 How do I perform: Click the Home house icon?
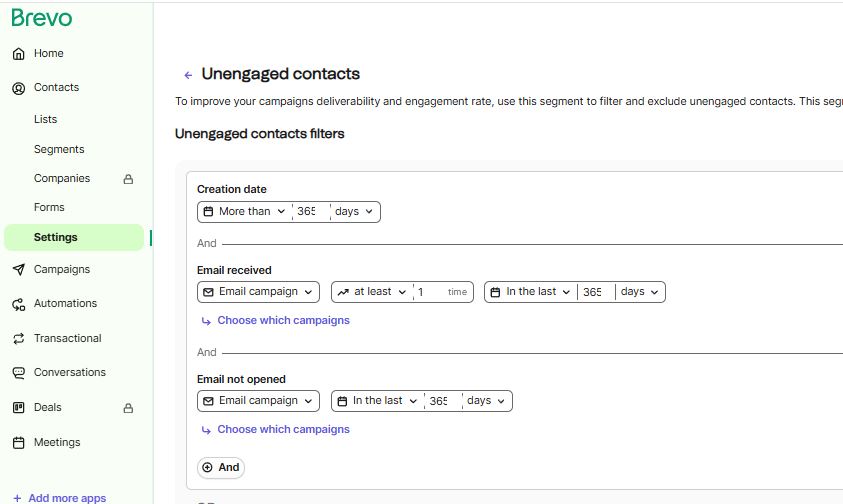pos(18,54)
